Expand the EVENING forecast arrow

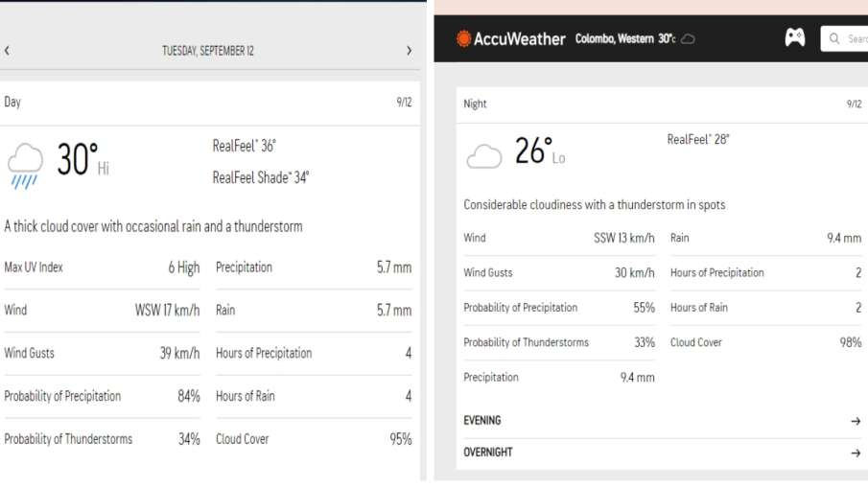pyautogui.click(x=856, y=421)
